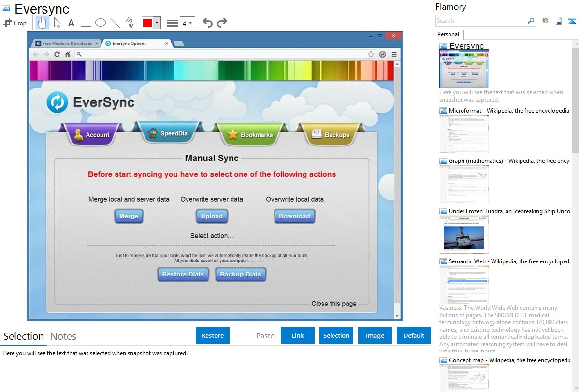Screen dimensions: 579x392
Task: Click the browser back arrow
Action: pyautogui.click(x=36, y=54)
